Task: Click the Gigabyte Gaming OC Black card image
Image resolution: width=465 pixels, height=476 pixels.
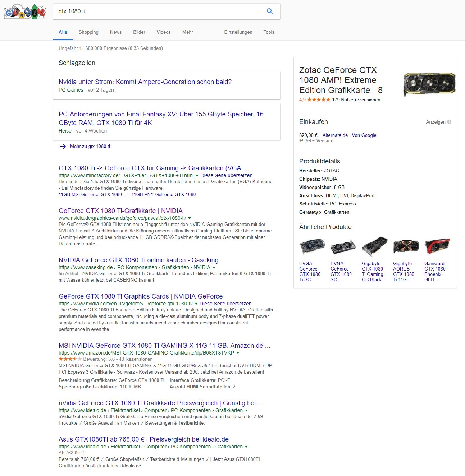Action: 375,246
